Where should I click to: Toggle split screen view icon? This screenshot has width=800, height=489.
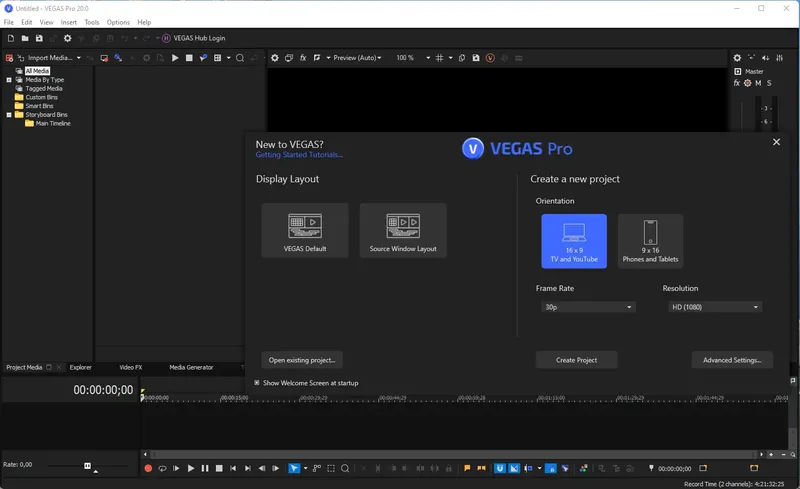coord(317,58)
